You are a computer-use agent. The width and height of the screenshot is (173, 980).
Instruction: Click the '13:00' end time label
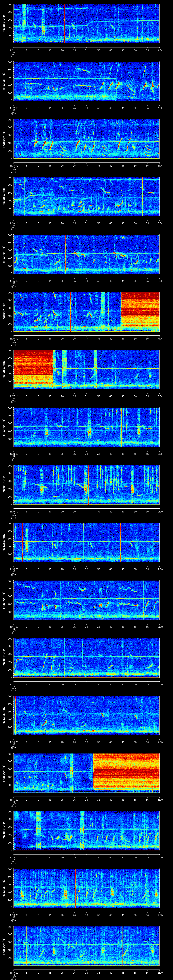click(160, 684)
